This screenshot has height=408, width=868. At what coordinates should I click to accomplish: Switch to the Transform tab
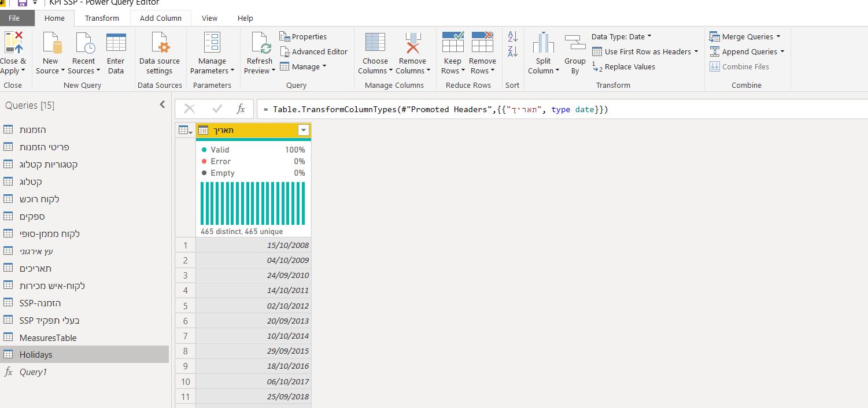click(x=102, y=18)
